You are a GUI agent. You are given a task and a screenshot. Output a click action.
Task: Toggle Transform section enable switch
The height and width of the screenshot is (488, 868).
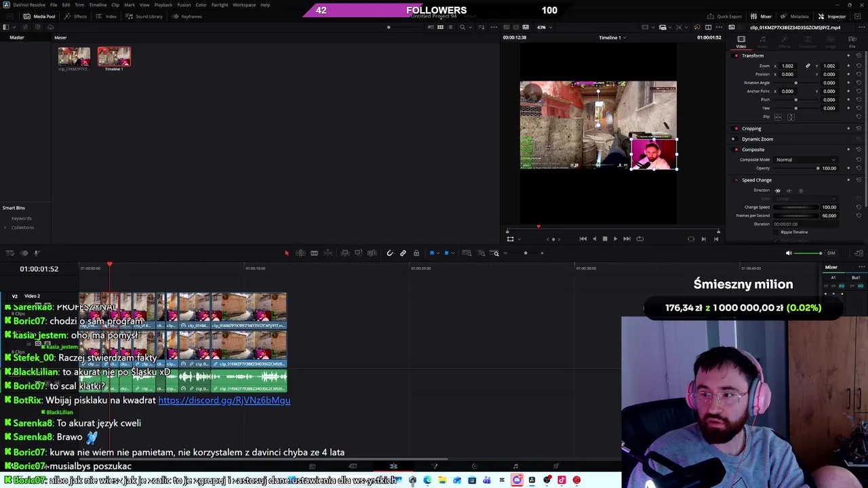click(x=736, y=56)
